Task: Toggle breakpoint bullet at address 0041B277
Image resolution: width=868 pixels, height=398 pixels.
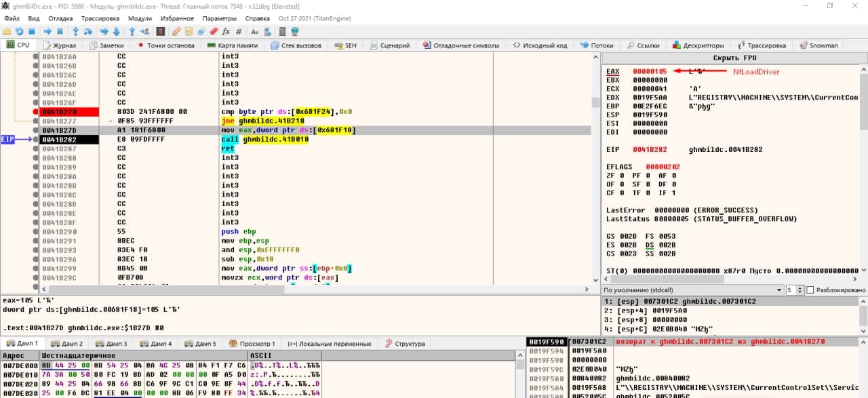Action: coord(36,121)
